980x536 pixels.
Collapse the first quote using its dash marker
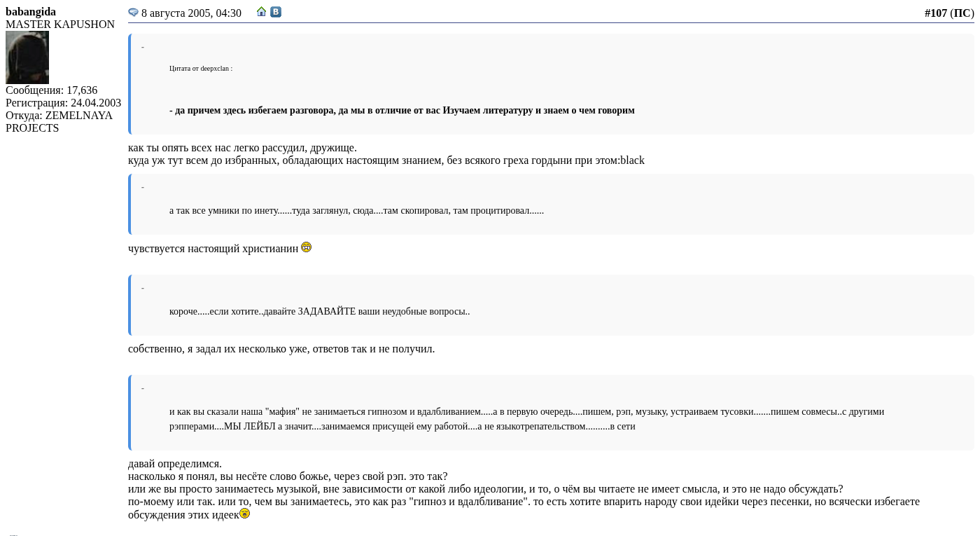pyautogui.click(x=143, y=47)
